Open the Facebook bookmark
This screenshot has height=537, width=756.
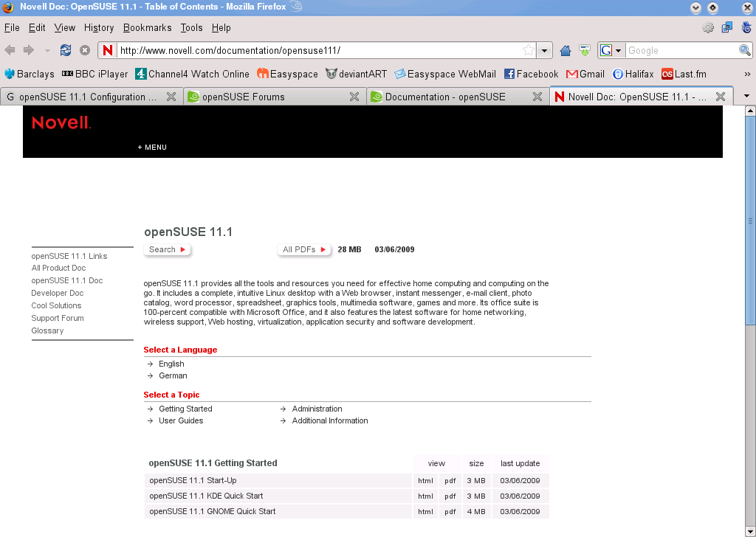531,74
